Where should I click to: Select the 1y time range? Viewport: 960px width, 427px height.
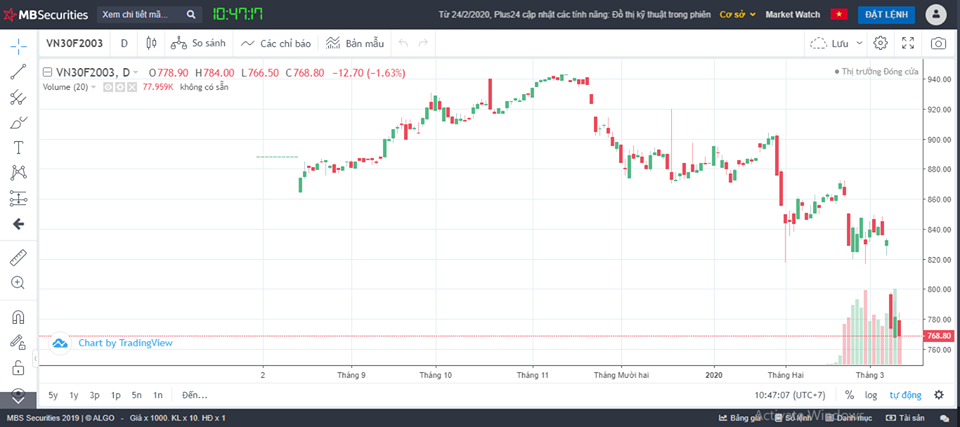click(73, 395)
